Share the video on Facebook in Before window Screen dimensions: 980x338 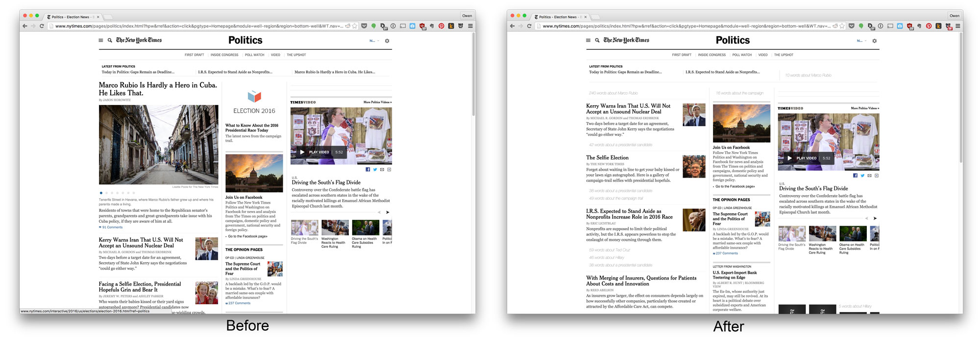click(368, 169)
